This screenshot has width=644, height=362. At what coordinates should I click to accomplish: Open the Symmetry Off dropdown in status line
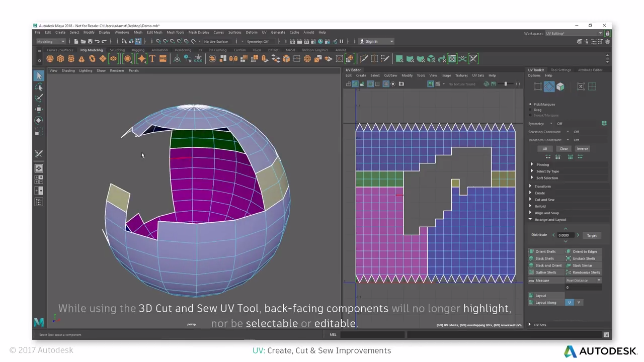(259, 42)
